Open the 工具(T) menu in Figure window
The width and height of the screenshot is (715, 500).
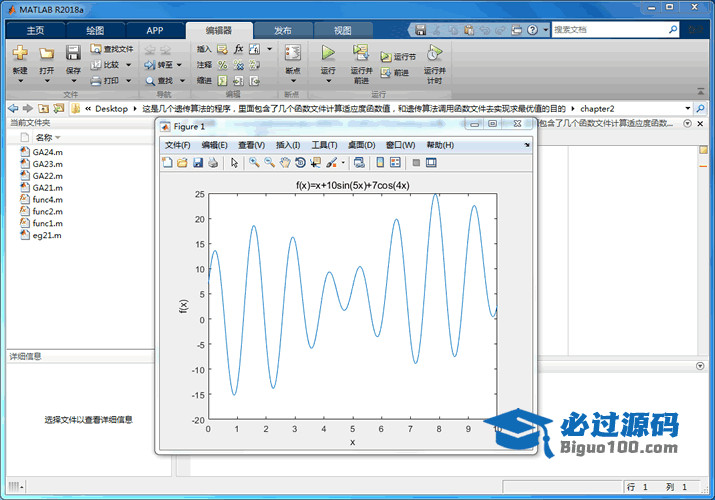coord(326,145)
